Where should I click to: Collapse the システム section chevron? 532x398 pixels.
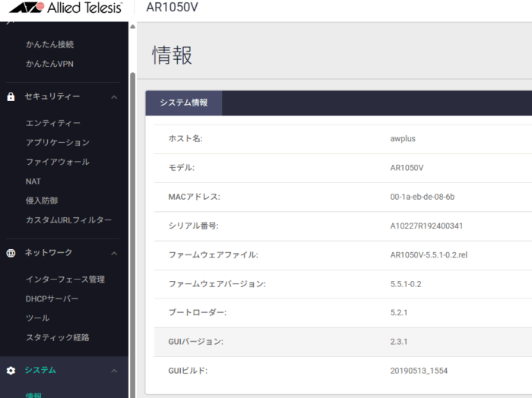coord(114,370)
